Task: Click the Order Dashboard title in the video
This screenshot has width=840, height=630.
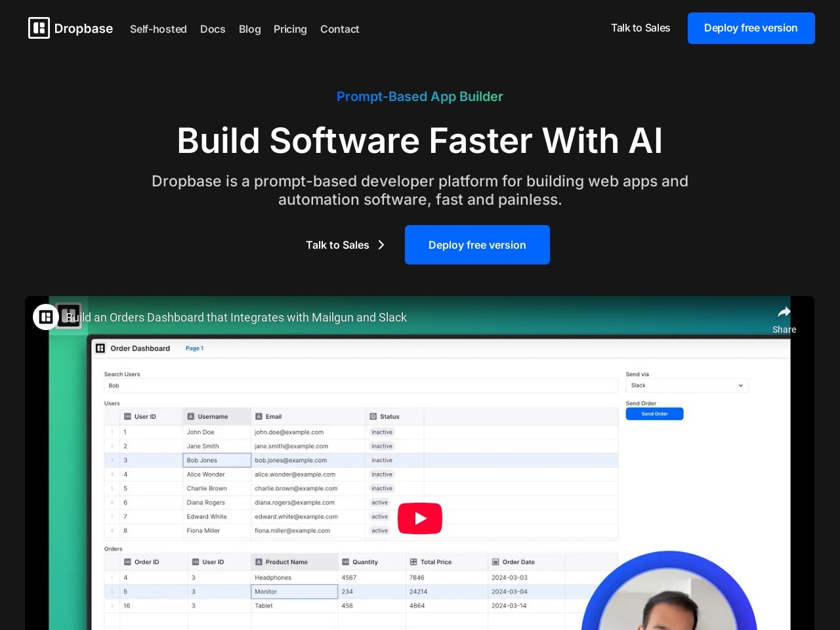Action: coord(140,348)
